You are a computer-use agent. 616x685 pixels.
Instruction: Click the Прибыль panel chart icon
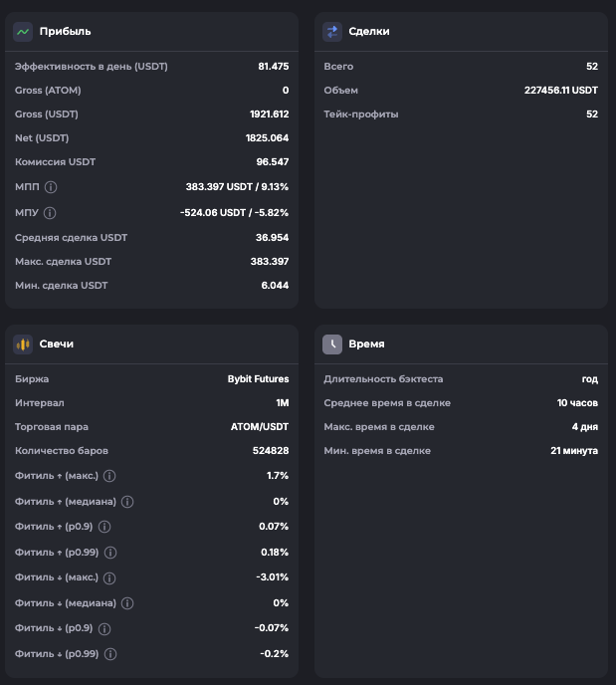pos(23,32)
